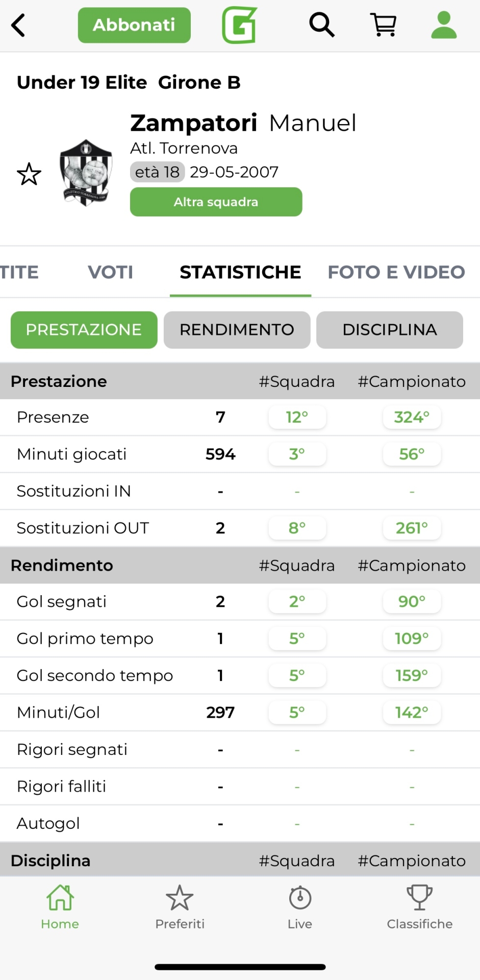480x980 pixels.
Task: Select the DISCIPLINA filter
Action: point(390,330)
